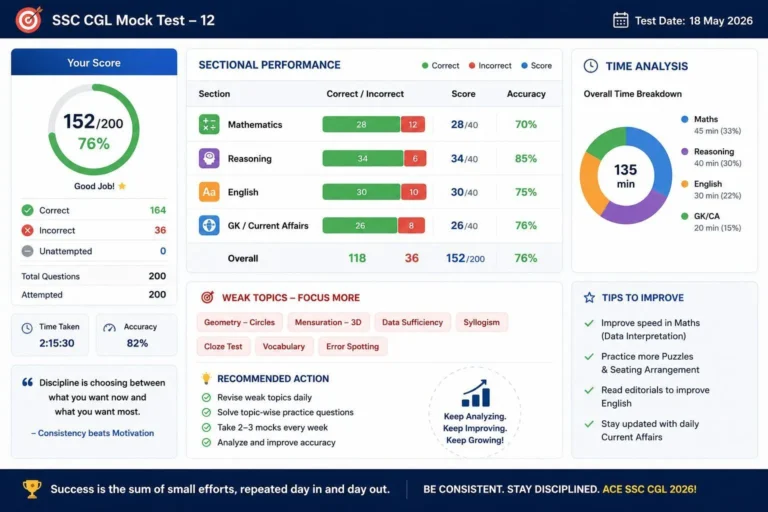Click Mathematics green correct bar showing 28
Viewport: 768px width, 512px height.
361,124
